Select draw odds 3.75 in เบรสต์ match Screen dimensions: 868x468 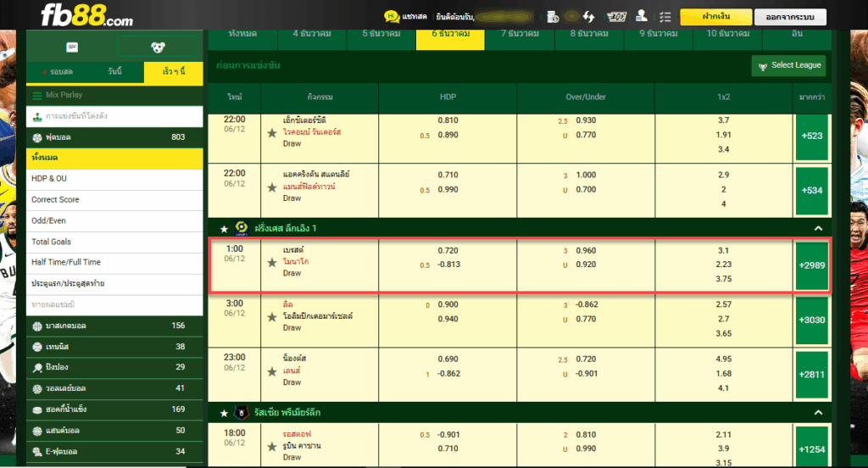[x=724, y=279]
